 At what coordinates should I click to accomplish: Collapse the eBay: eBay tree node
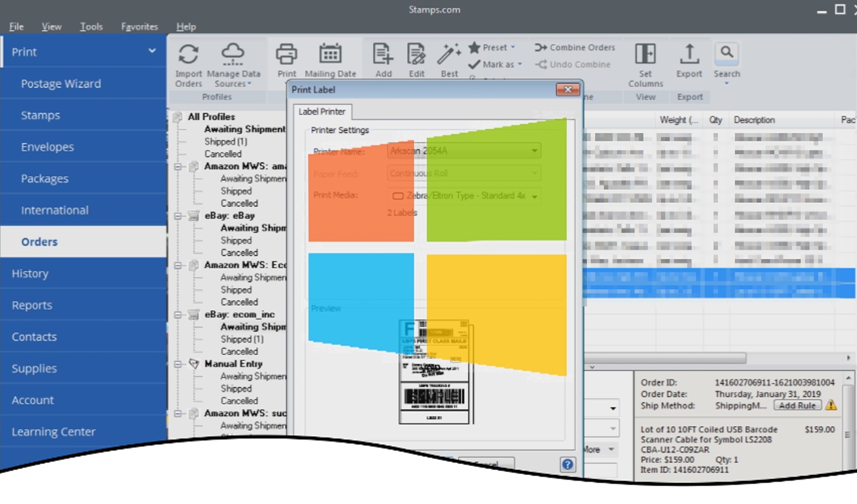point(178,216)
